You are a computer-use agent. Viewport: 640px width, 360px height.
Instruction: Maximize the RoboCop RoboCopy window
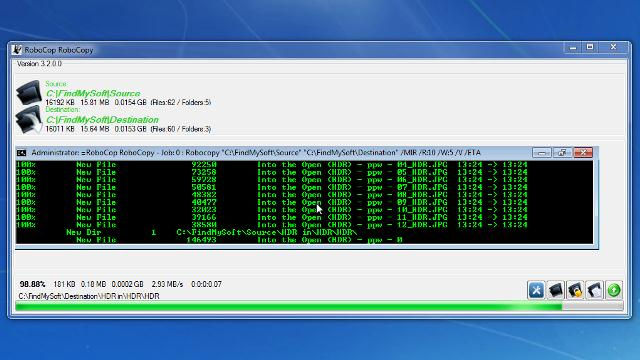click(x=590, y=47)
